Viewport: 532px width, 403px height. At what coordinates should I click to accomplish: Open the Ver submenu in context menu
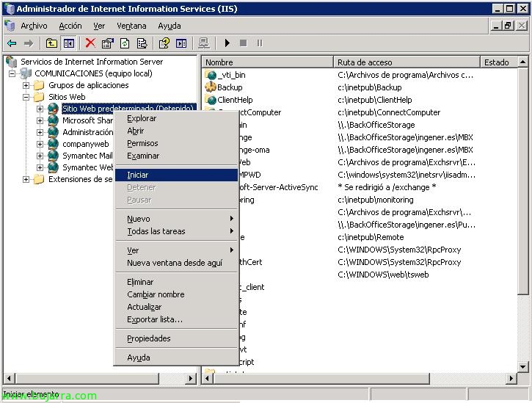pyautogui.click(x=176, y=250)
